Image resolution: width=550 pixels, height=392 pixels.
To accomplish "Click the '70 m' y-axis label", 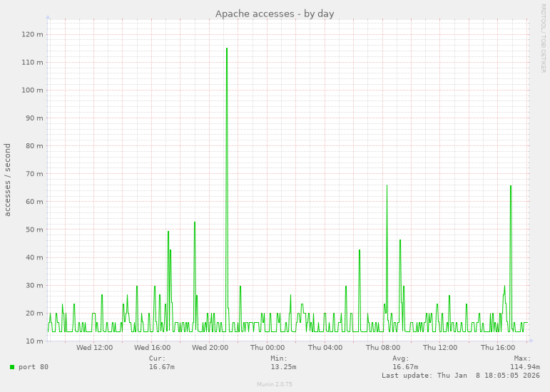I will 34,174.
